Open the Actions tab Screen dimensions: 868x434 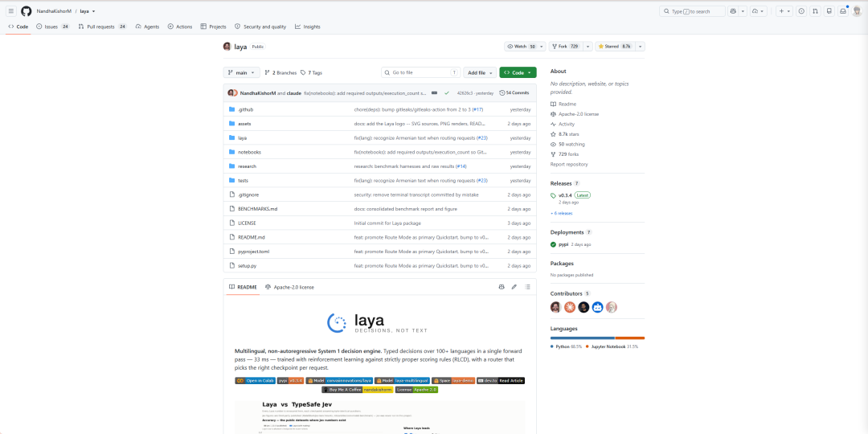point(180,27)
